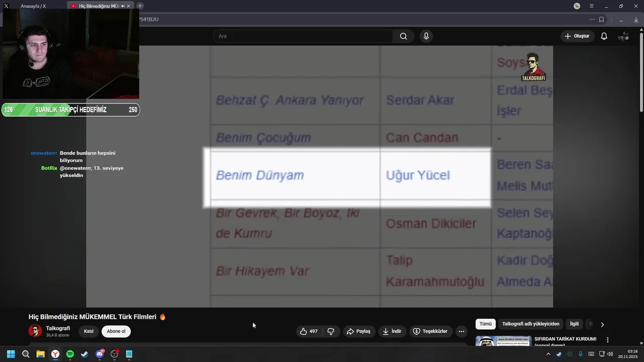Viewport: 644px width, 362px height.
Task: Open options for SIFIRDAN TARİKAT KURDUM video
Action: pos(608,340)
